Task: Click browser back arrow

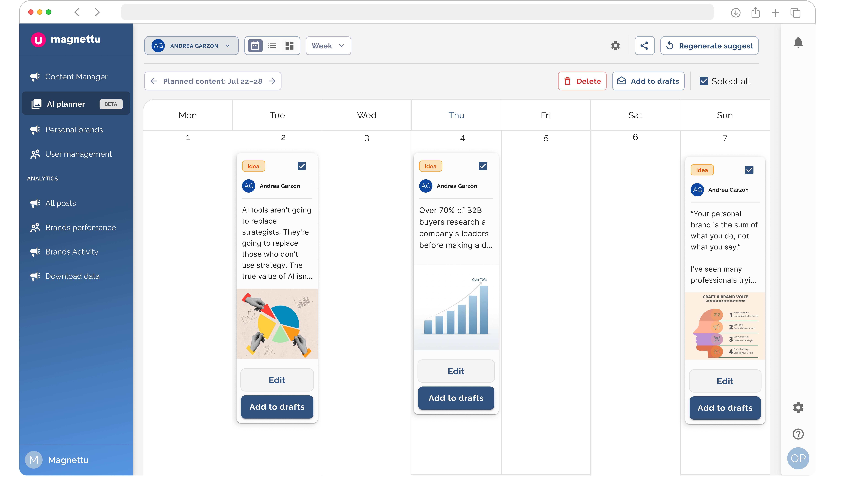Action: (77, 12)
